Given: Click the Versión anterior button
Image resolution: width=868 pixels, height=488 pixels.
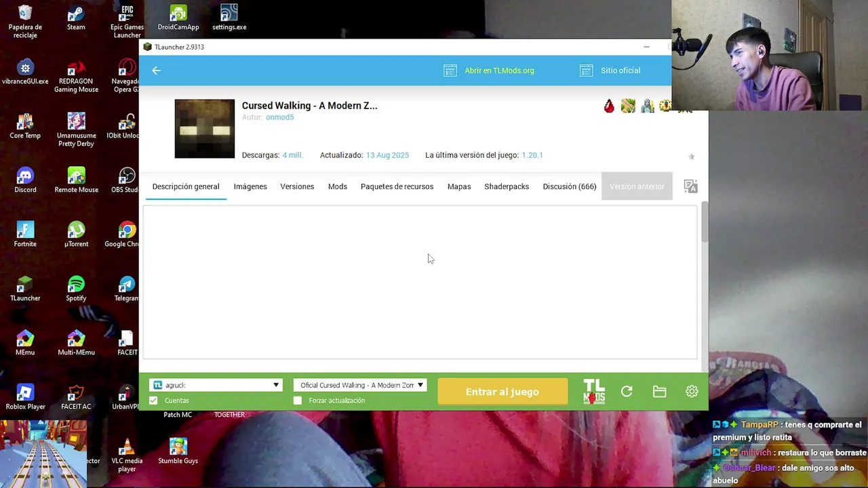Looking at the screenshot, I should [x=637, y=186].
